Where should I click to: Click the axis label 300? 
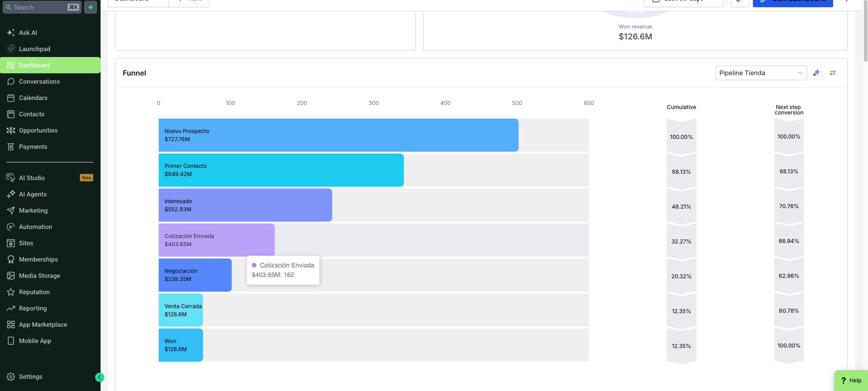pos(374,103)
